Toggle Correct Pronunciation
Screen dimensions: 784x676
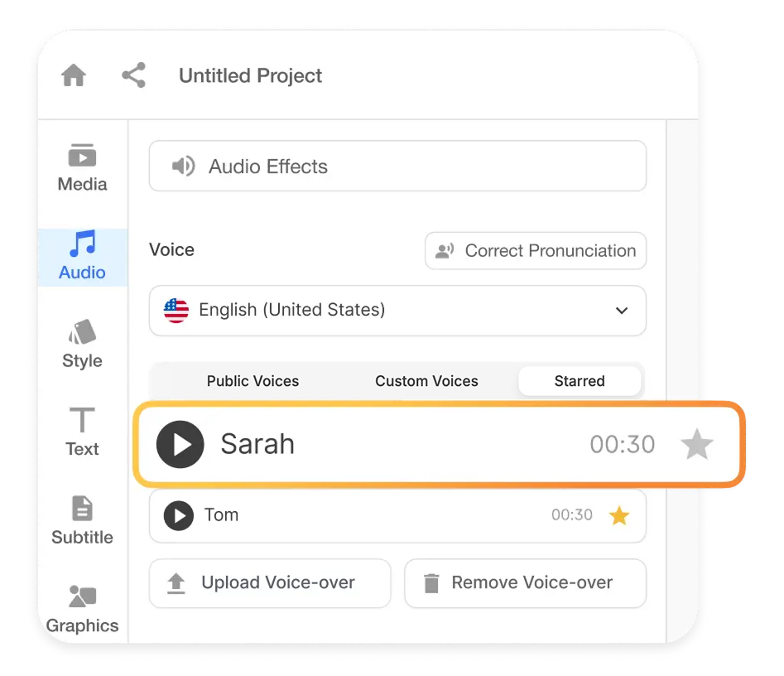535,250
